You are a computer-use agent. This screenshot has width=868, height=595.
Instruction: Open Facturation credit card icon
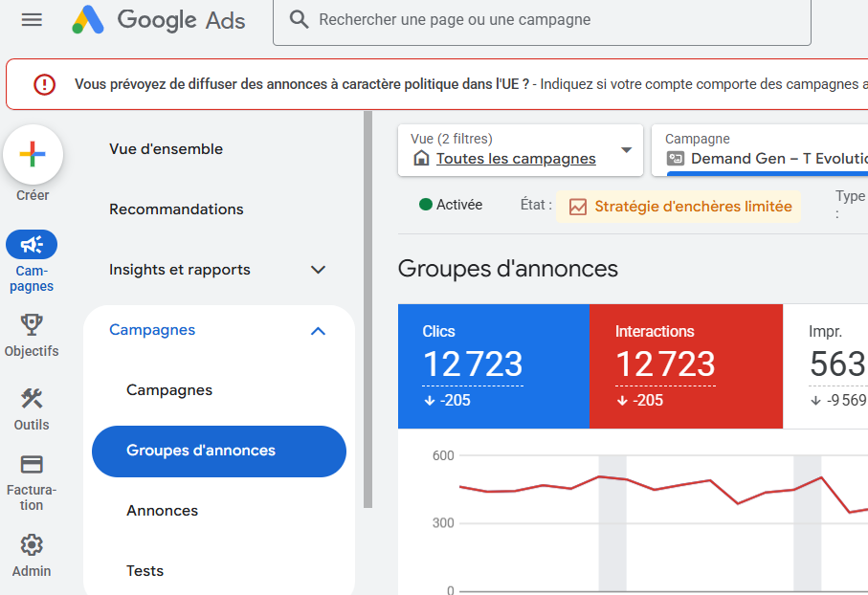[32, 465]
